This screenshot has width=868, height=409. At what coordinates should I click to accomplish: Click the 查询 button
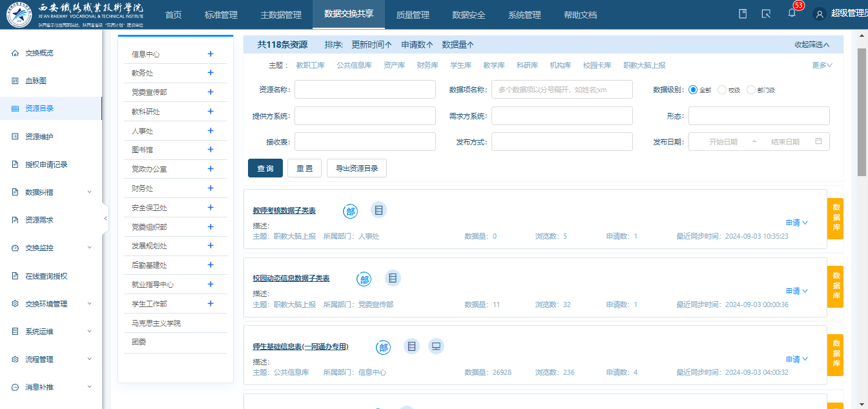pyautogui.click(x=265, y=168)
